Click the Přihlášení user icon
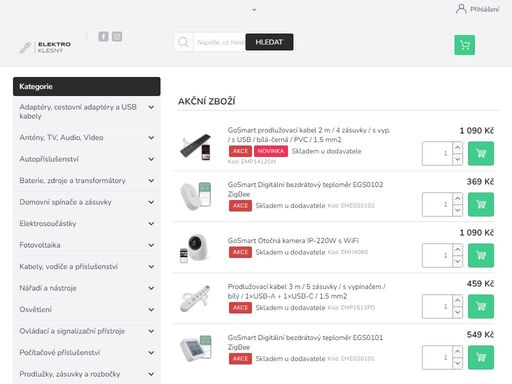 click(x=461, y=9)
